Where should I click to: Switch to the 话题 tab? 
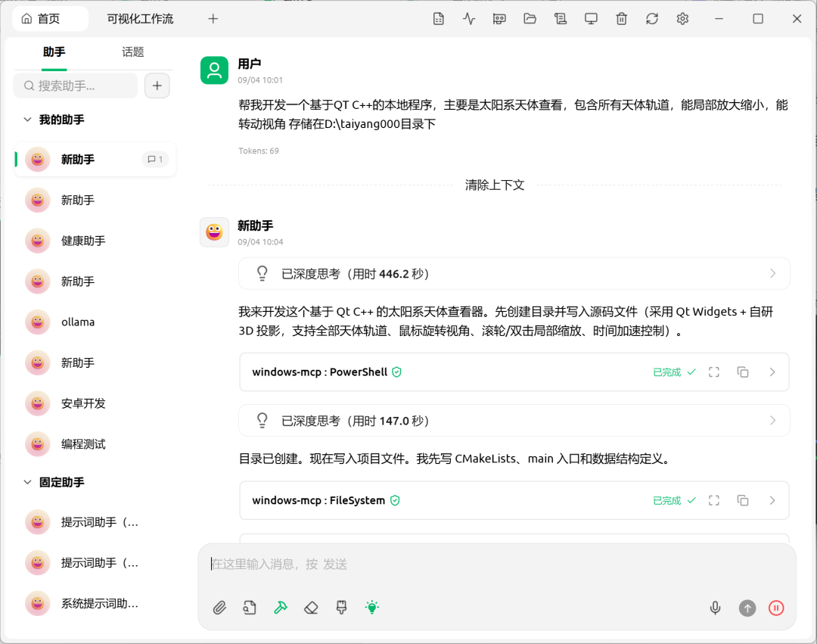[133, 52]
